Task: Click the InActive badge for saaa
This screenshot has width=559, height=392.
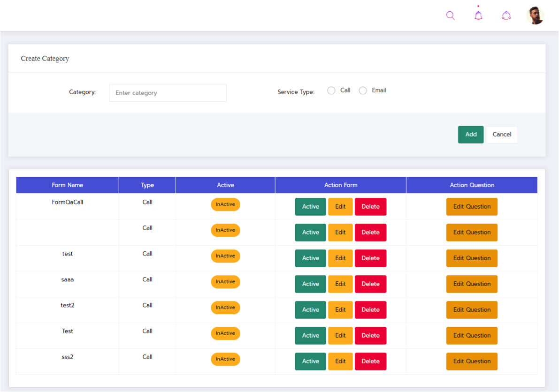Action: point(225,282)
